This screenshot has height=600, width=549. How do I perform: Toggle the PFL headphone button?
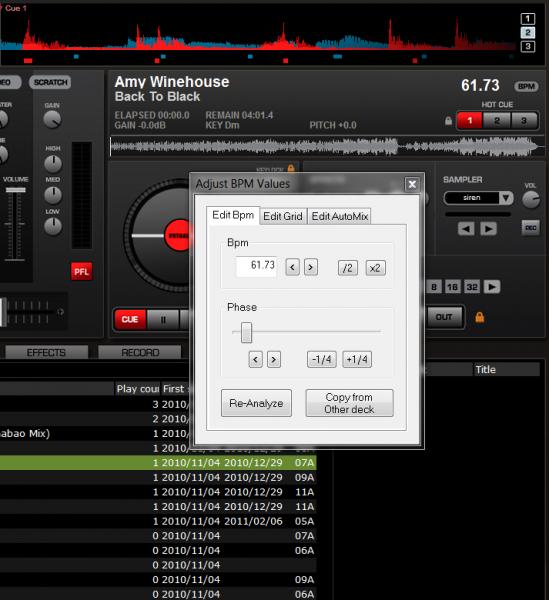(81, 272)
